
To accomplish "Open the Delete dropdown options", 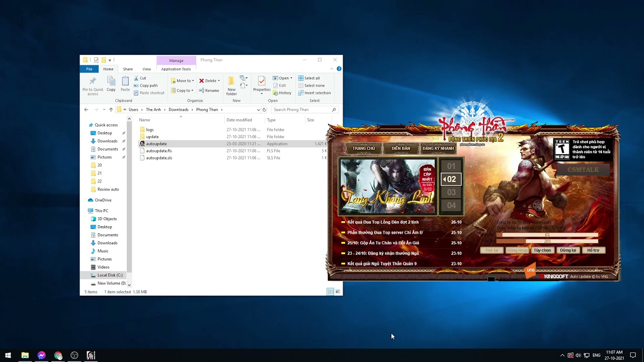I will pos(218,80).
